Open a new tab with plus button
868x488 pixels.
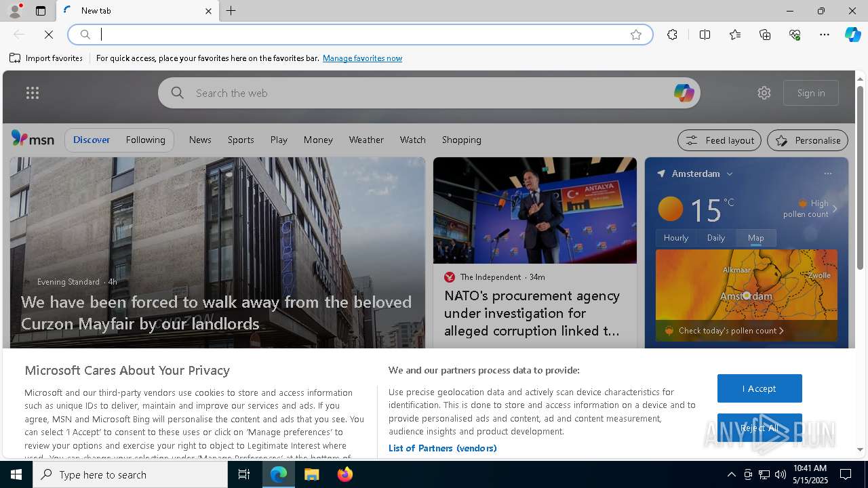(x=231, y=11)
